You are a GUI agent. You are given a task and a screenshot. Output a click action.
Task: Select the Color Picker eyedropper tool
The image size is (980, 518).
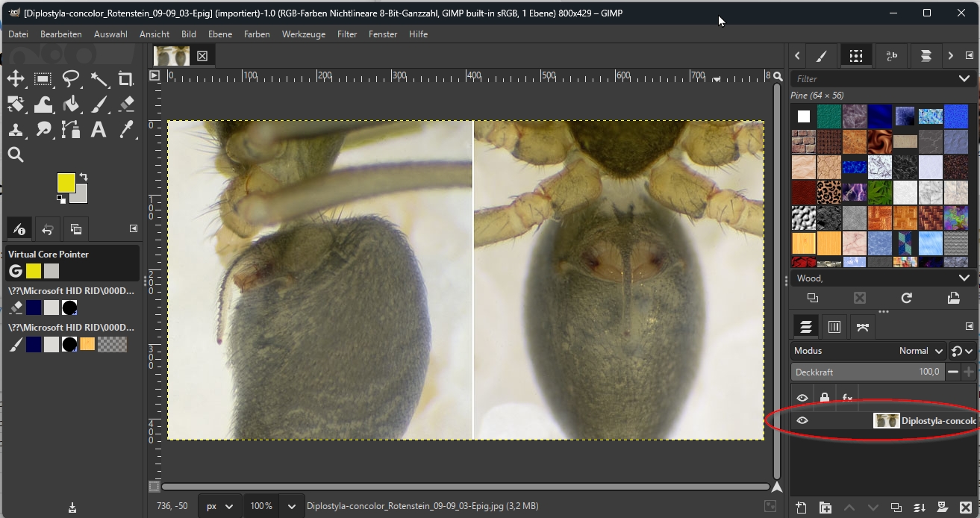pos(125,130)
